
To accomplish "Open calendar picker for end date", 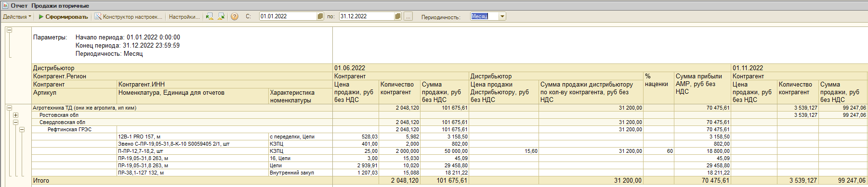I will point(398,16).
